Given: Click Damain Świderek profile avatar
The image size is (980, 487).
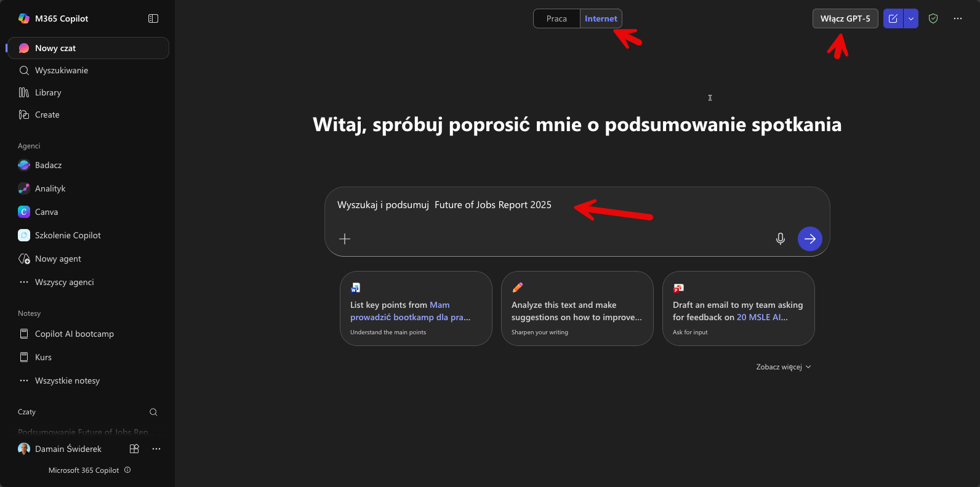Looking at the screenshot, I should coord(24,449).
